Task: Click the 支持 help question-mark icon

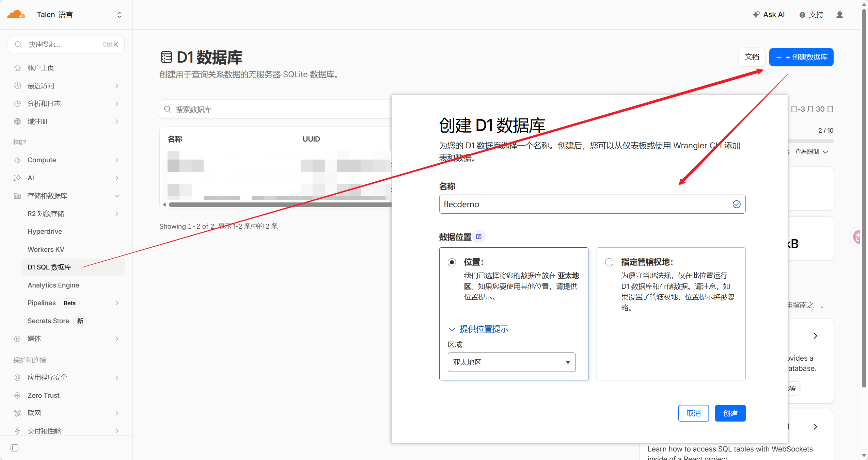Action: click(x=802, y=15)
